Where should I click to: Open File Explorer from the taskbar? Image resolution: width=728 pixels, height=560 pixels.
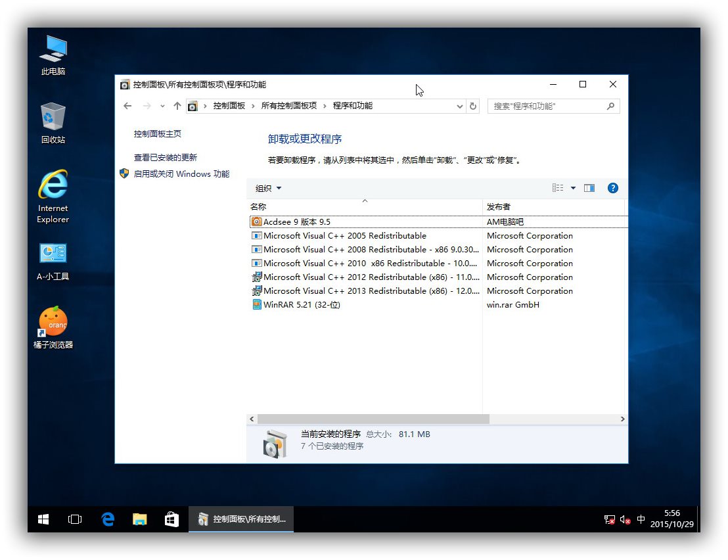[139, 519]
